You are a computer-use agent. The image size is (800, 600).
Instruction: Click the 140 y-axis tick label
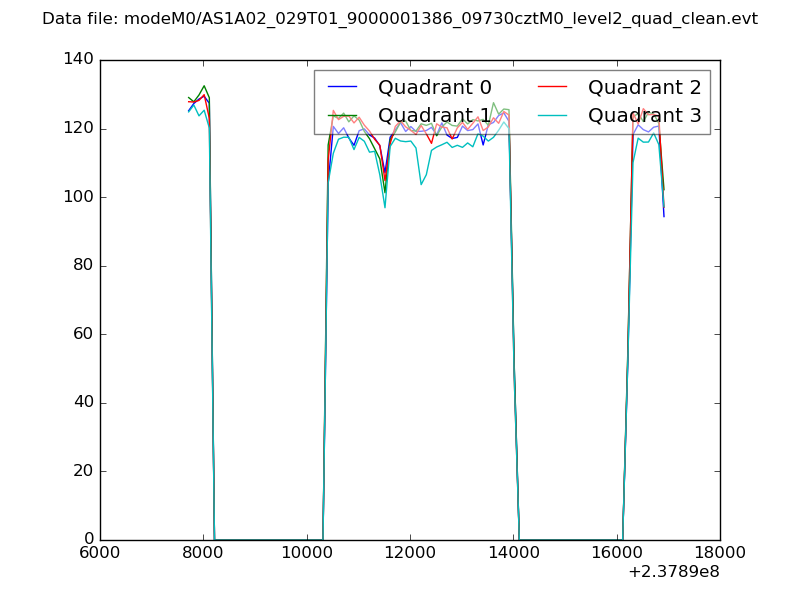tap(78, 60)
